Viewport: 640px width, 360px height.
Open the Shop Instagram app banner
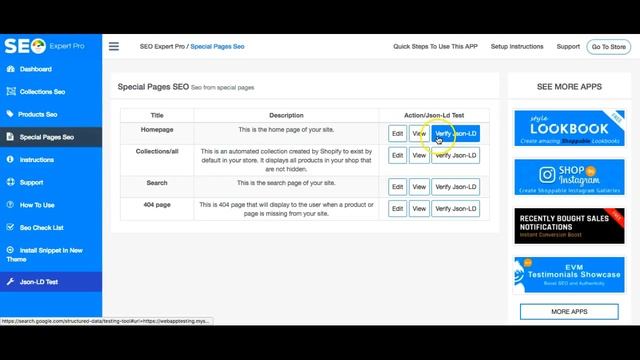click(569, 177)
